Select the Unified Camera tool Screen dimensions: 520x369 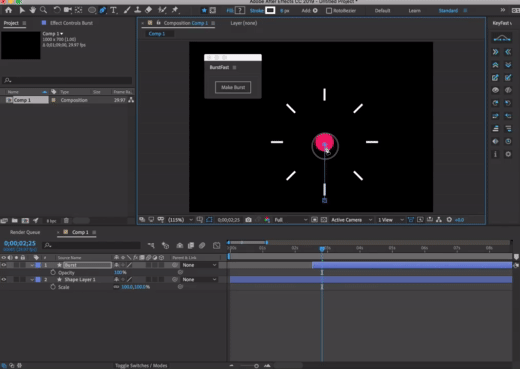pos(68,10)
